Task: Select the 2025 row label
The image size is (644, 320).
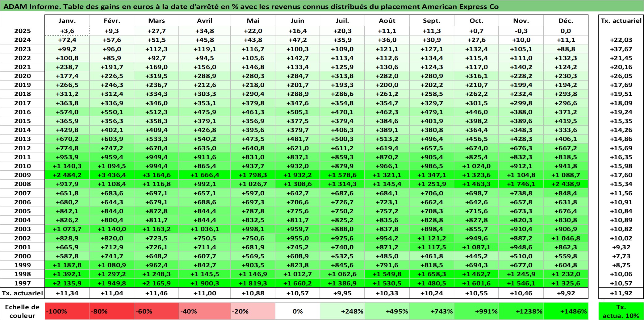Action: (x=23, y=31)
